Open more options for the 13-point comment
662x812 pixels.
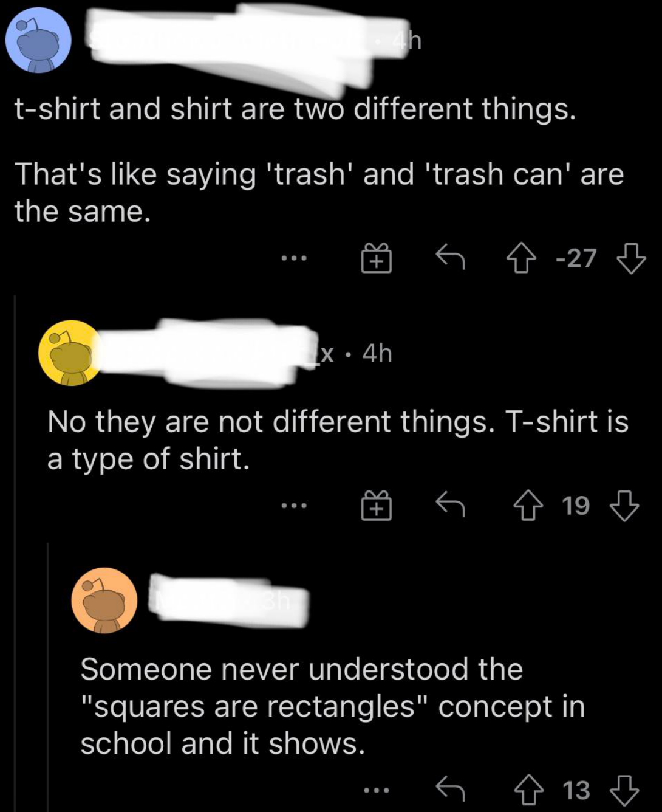(x=377, y=790)
